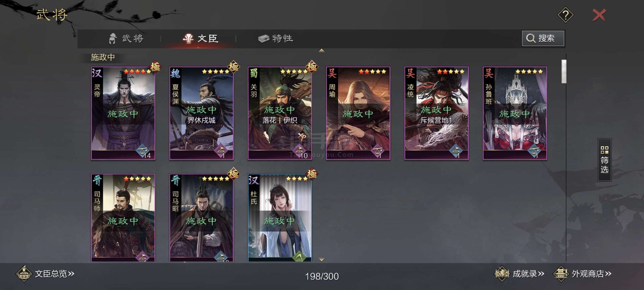The image size is (644, 290).
Task: Close the generals panel with red X
Action: tap(599, 15)
